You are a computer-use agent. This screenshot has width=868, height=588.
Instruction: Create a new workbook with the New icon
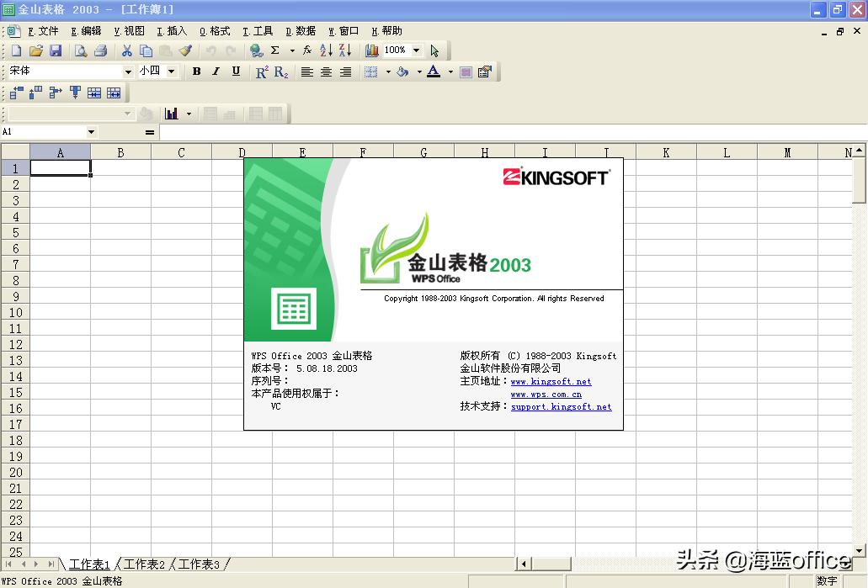tap(17, 50)
